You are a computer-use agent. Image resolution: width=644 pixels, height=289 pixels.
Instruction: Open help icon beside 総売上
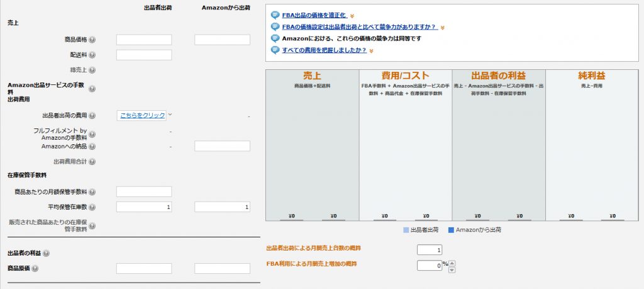pos(92,71)
